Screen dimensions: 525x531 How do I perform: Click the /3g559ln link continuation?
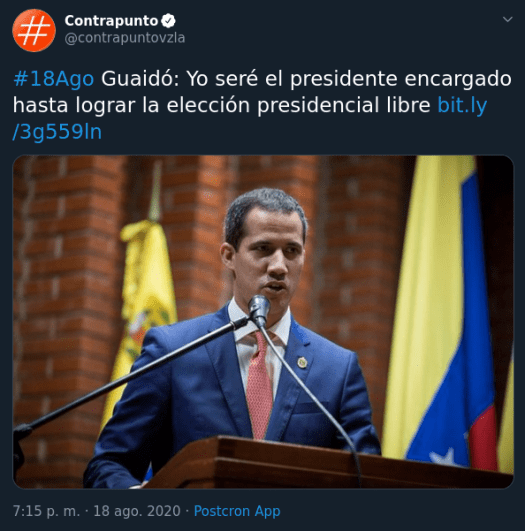tap(57, 132)
